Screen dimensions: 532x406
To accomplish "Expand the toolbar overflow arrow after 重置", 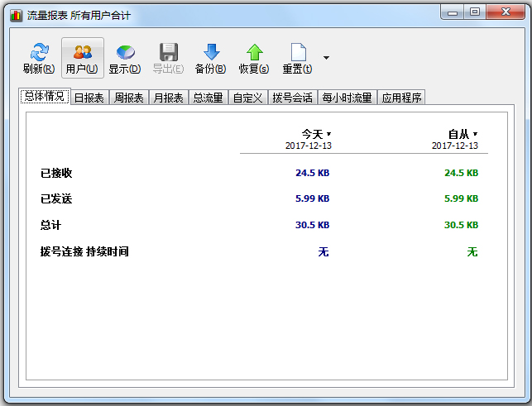I will click(x=326, y=58).
